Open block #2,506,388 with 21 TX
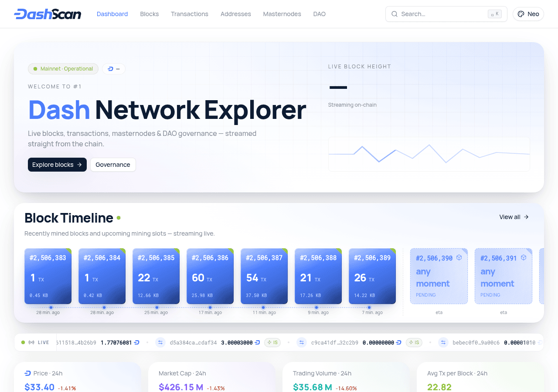Screen dimensions: 558x392 (318, 276)
